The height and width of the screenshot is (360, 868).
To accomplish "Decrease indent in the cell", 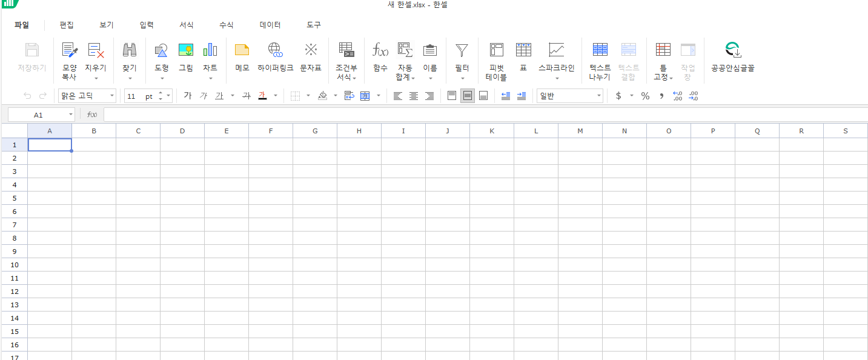I will [506, 96].
